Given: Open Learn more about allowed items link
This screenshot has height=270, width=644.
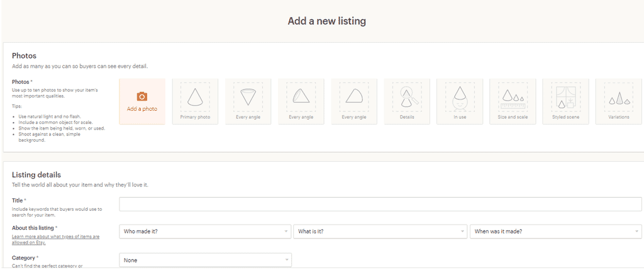Looking at the screenshot, I should tap(55, 240).
